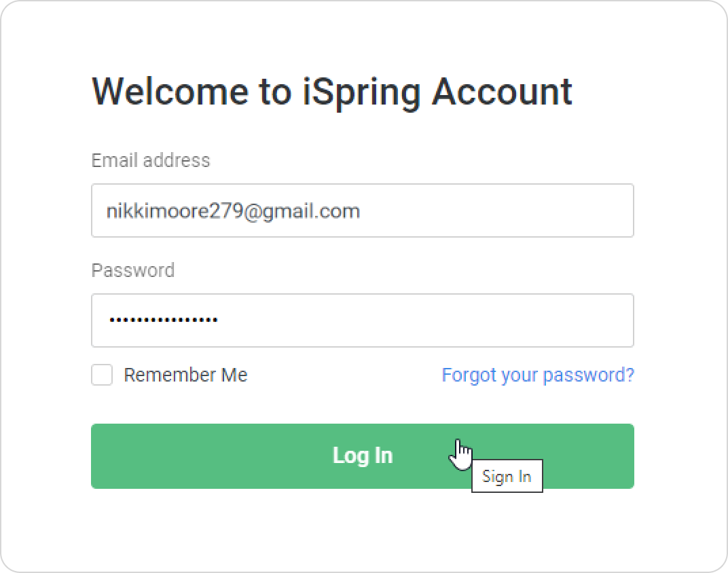Click the Log In text label
This screenshot has height=573, width=728.
(363, 455)
